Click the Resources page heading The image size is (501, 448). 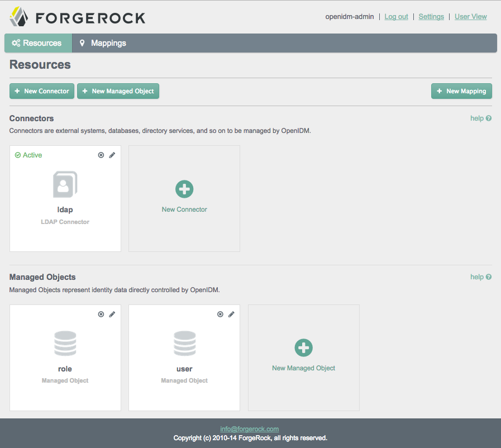(x=40, y=65)
